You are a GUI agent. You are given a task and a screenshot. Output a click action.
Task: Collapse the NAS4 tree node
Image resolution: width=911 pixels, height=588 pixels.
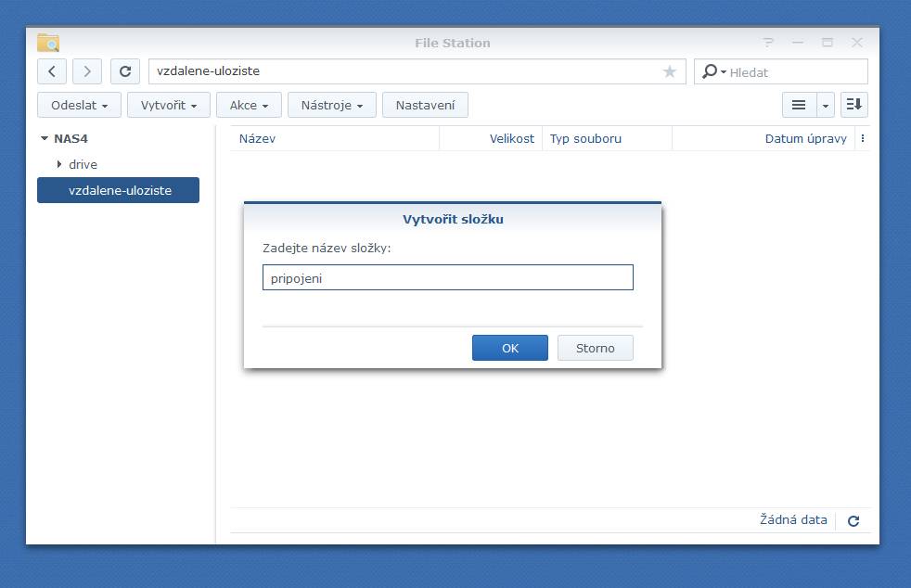[44, 139]
